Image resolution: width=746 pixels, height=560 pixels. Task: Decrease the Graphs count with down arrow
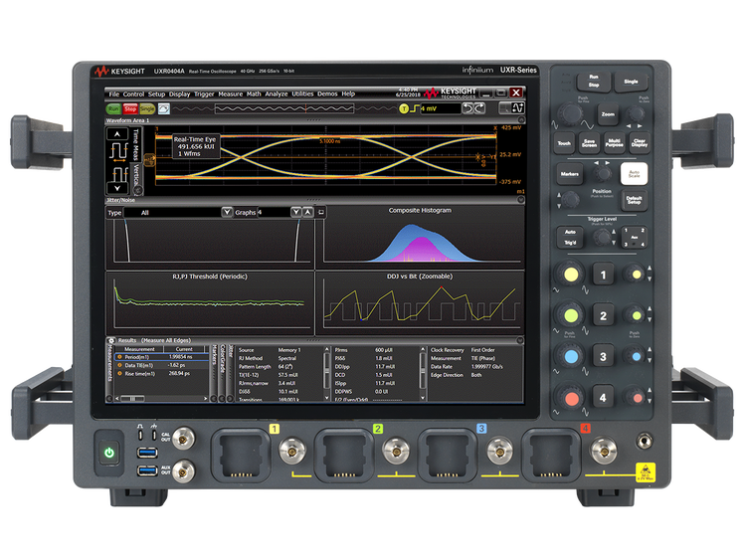(295, 212)
